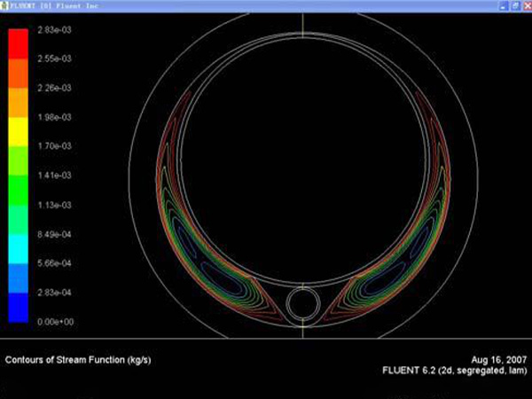
Task: Click the small inner circle at annulus bottom
Action: [303, 302]
